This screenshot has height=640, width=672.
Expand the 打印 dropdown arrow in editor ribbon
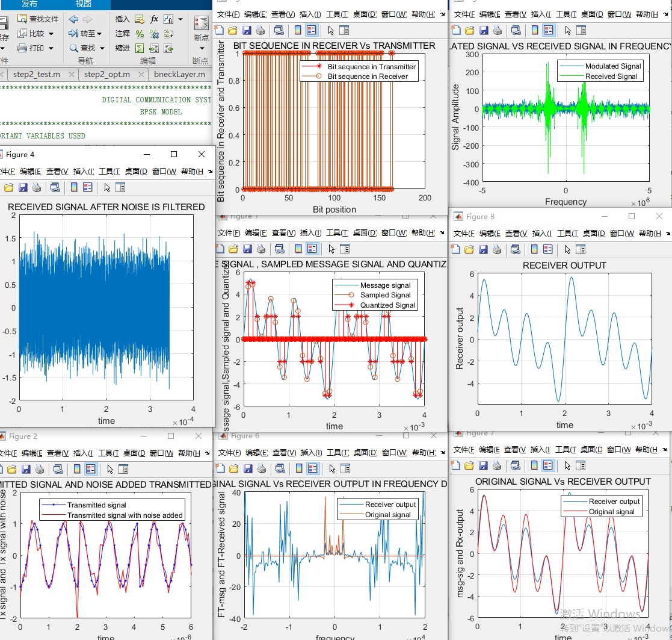51,49
